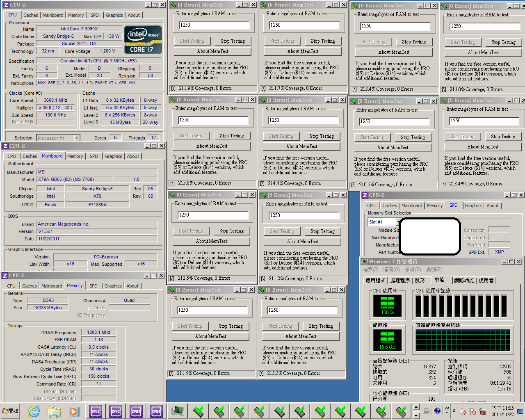Click About MemTest in window with 215.8% coverage

212,146
